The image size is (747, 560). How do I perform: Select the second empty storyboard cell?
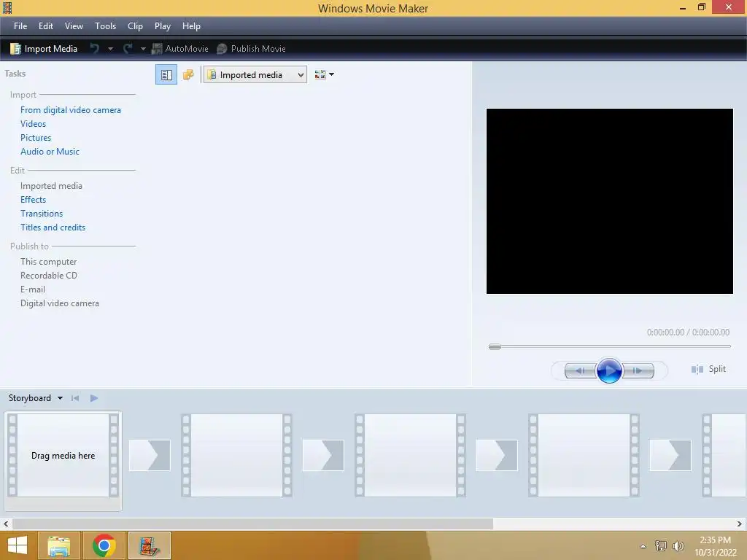(237, 455)
